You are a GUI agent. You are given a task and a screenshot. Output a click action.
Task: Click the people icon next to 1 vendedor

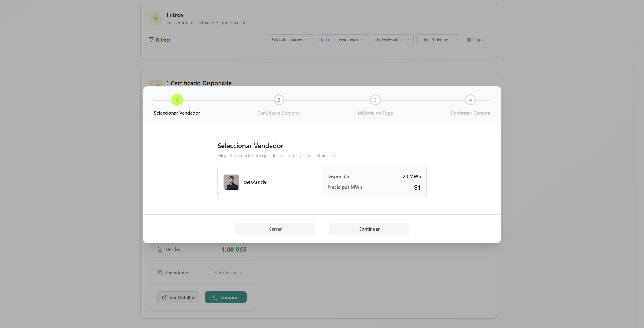pos(160,273)
